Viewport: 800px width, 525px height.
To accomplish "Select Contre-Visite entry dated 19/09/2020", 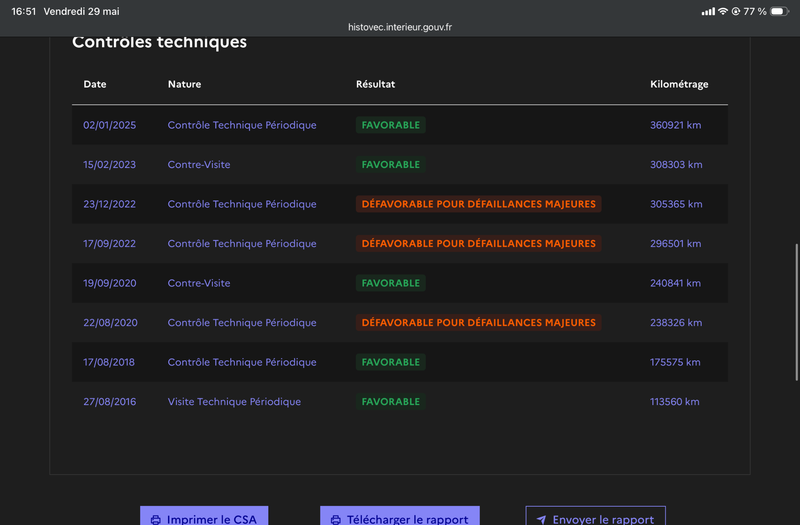I will 199,283.
